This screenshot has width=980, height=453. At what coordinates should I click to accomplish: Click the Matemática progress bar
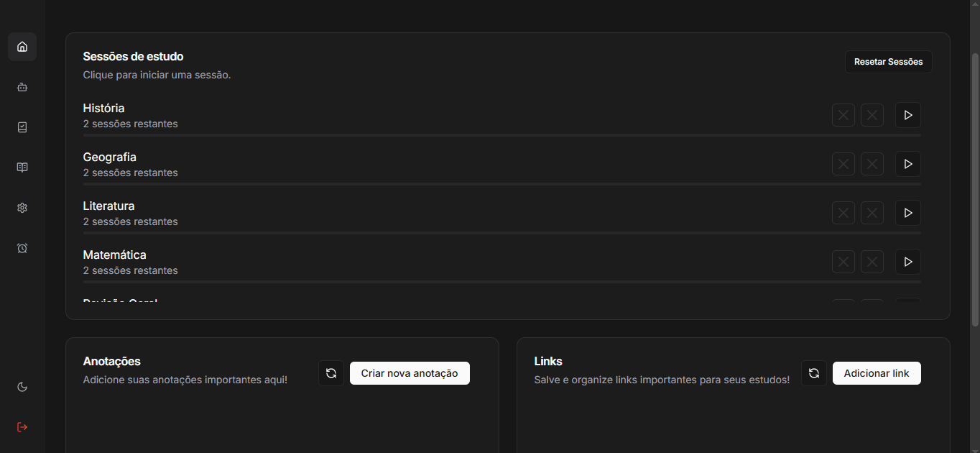[502, 282]
